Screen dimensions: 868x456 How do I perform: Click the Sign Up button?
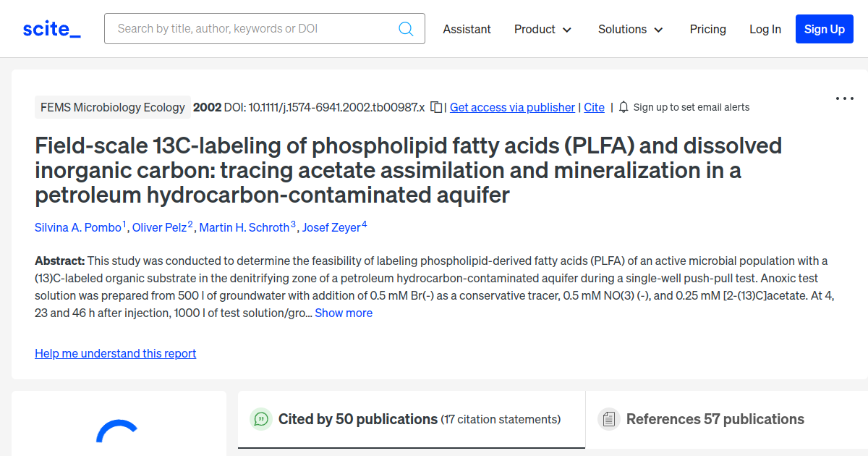pos(825,29)
